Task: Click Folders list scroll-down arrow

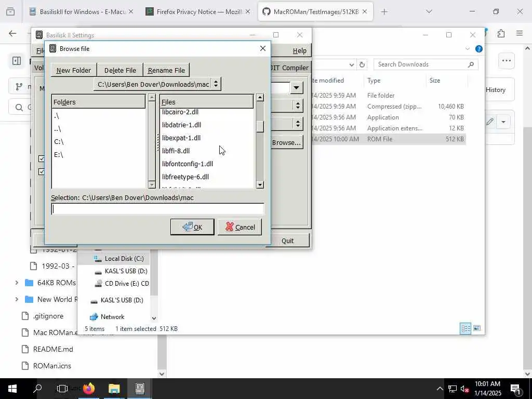Action: (152, 185)
